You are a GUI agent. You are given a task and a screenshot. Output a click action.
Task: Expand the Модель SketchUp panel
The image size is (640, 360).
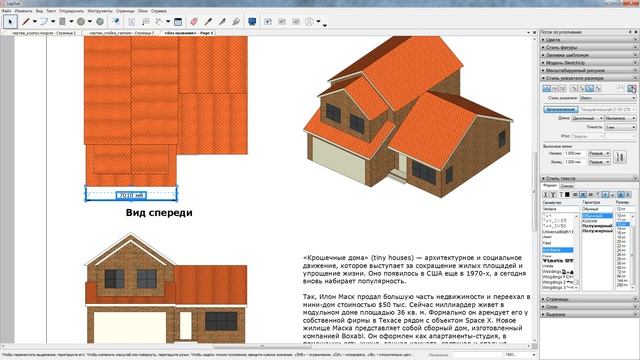click(x=589, y=62)
